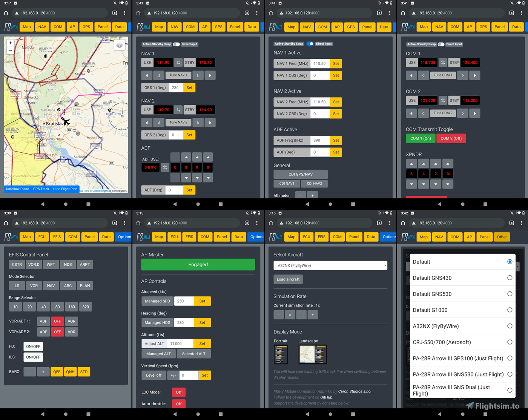Tap the Android back navigation button
Screen dimensions: 528x420
pos(43,204)
